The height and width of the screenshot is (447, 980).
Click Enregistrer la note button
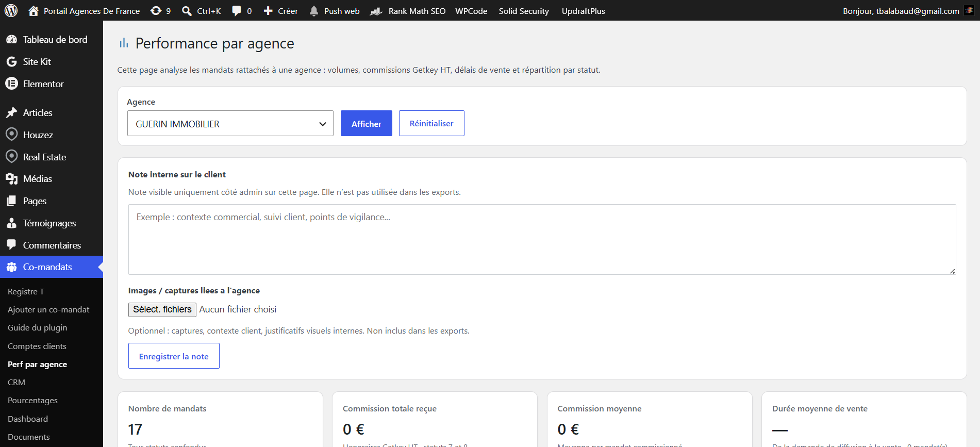point(174,356)
